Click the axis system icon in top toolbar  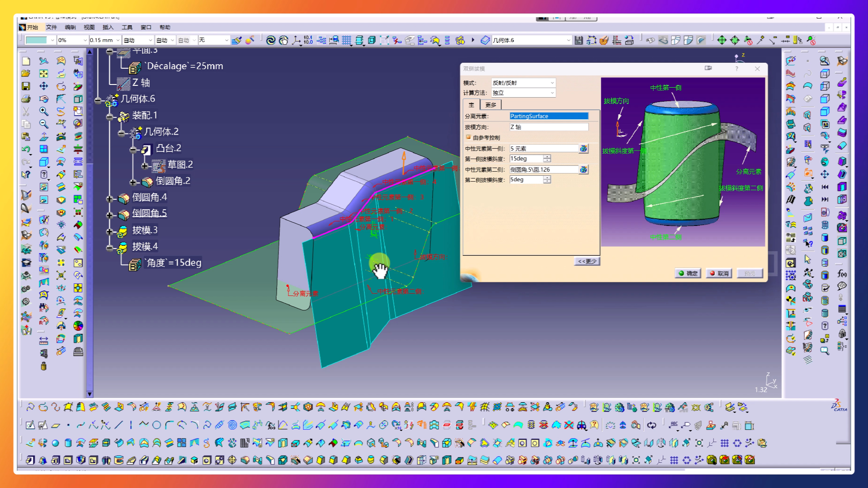click(296, 40)
